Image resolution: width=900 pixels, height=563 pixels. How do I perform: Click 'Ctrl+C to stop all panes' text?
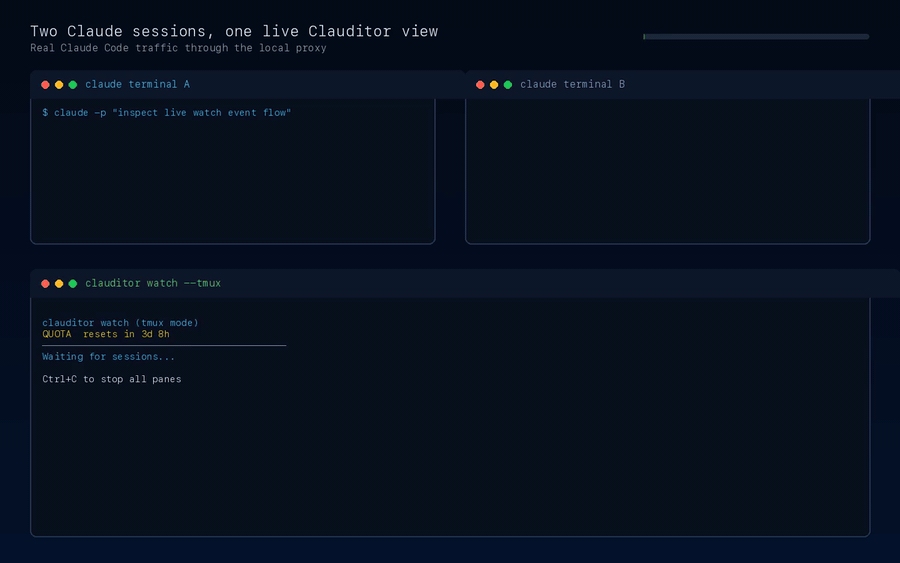pos(112,379)
